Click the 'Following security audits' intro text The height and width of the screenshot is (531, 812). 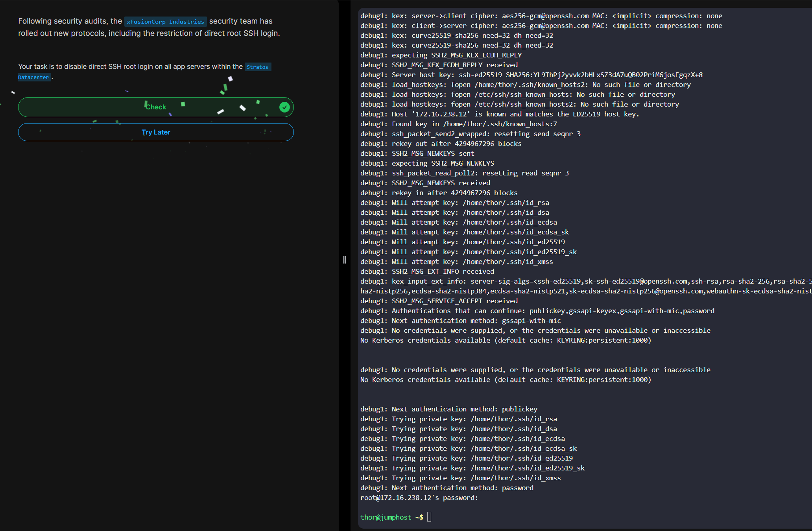click(x=70, y=21)
